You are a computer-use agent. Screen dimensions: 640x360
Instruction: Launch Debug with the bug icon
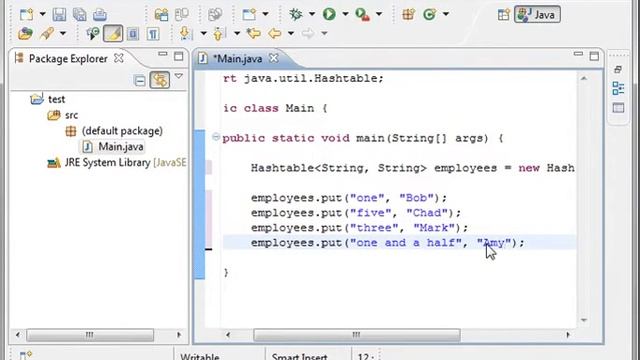point(296,14)
